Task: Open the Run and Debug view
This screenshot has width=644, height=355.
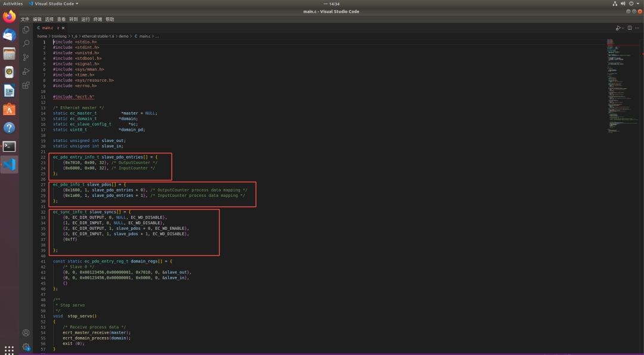Action: pos(26,72)
